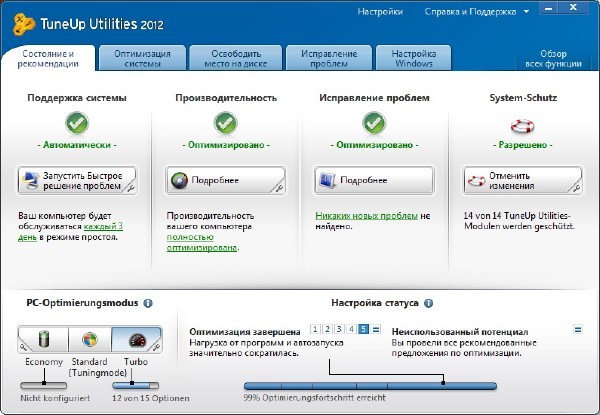Click the icon beside Неиспользованный потенциал
The height and width of the screenshot is (415, 600).
click(x=578, y=329)
